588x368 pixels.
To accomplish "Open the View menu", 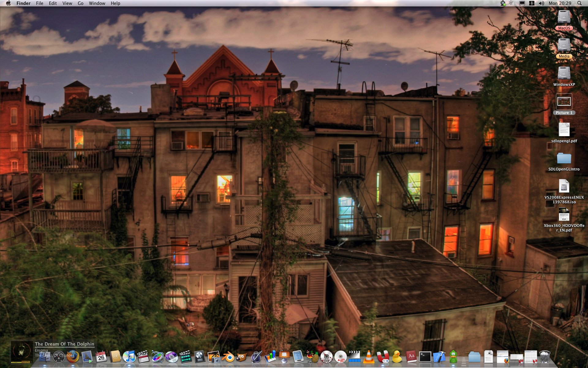I will point(67,3).
